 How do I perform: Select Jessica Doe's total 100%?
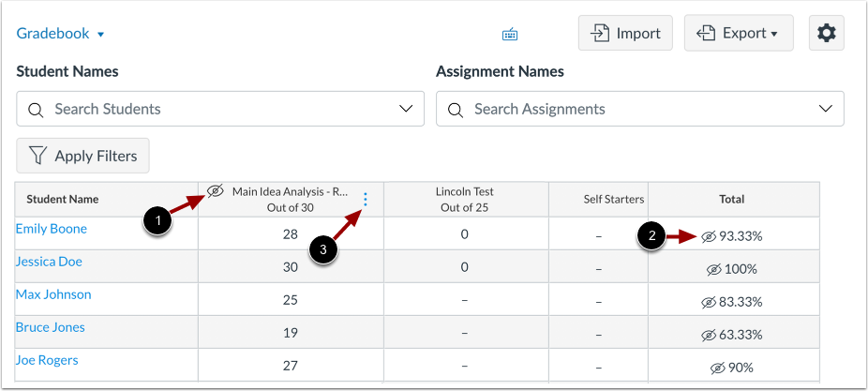tap(741, 270)
